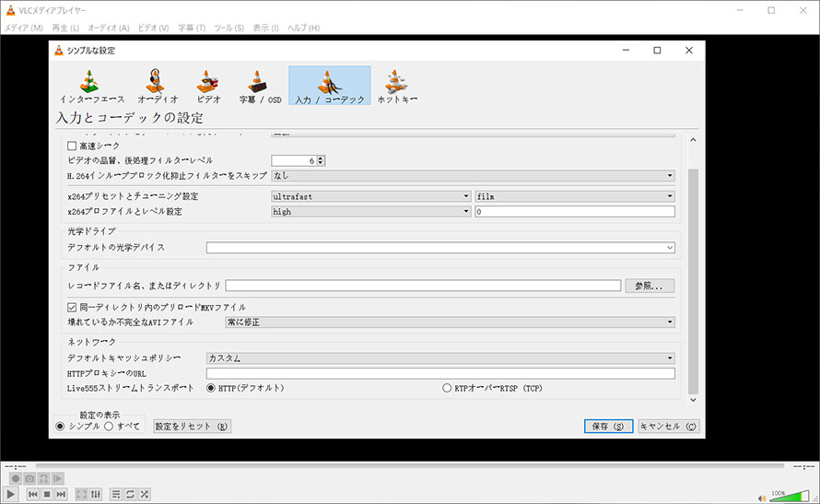This screenshot has height=504, width=820.
Task: Toggle the loop/repeat icon
Action: click(x=130, y=494)
